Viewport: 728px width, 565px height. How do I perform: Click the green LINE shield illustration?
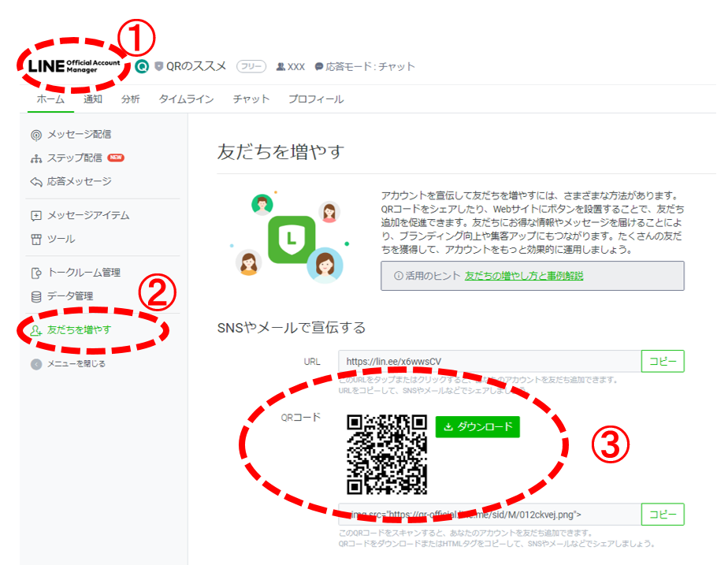(x=292, y=239)
